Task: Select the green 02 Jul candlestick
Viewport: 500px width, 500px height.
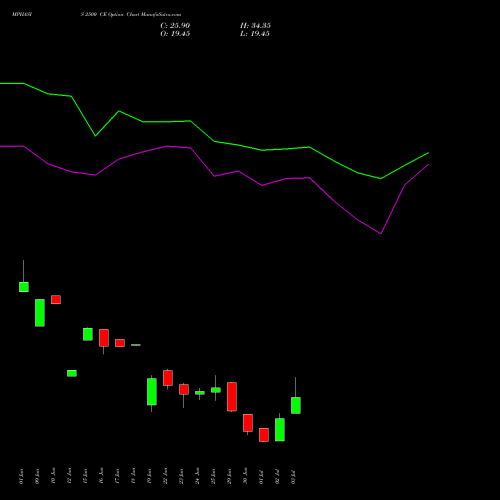Action: coord(280,430)
